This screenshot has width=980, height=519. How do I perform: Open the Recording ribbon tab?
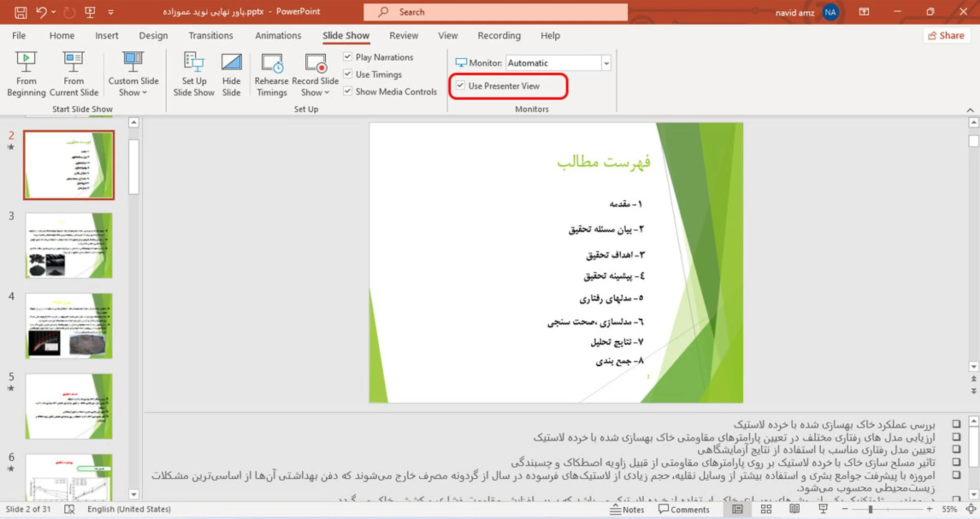(x=499, y=35)
